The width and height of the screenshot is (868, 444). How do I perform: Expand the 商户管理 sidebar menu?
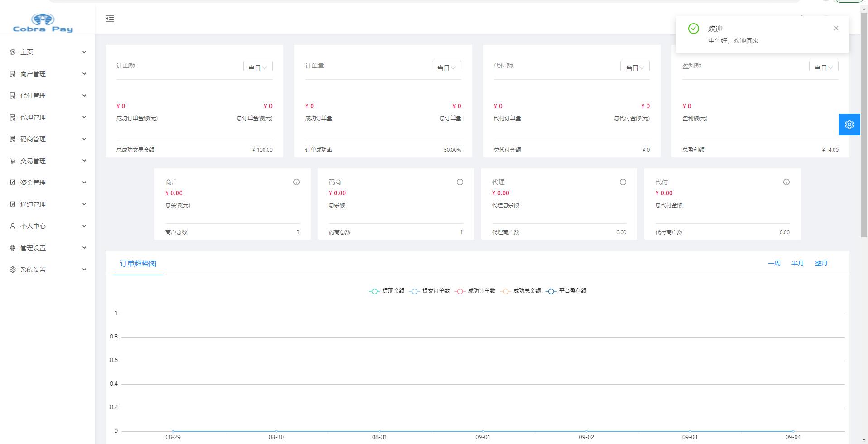pos(47,74)
